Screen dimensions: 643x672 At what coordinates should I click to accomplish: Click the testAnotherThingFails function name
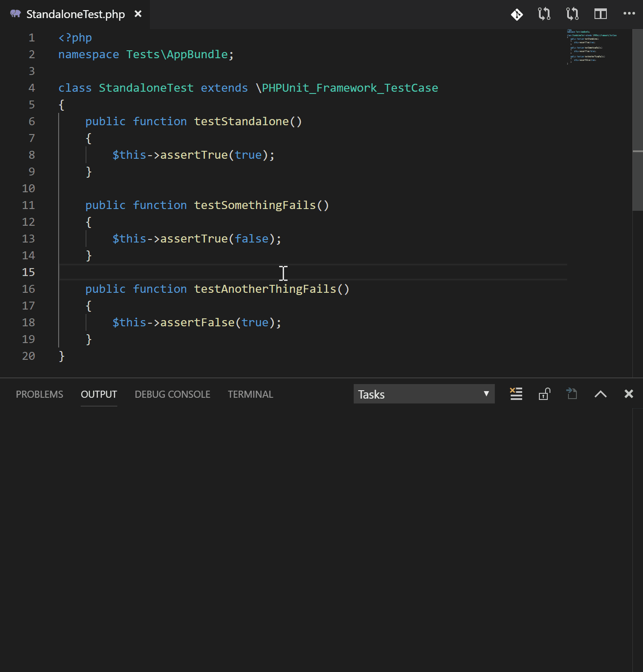(265, 289)
